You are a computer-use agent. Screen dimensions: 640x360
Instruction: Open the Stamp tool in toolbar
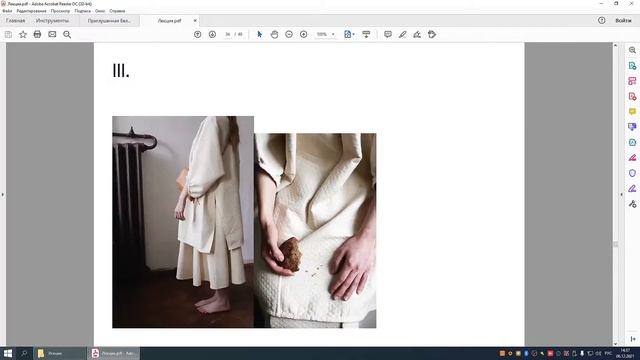tap(432, 35)
